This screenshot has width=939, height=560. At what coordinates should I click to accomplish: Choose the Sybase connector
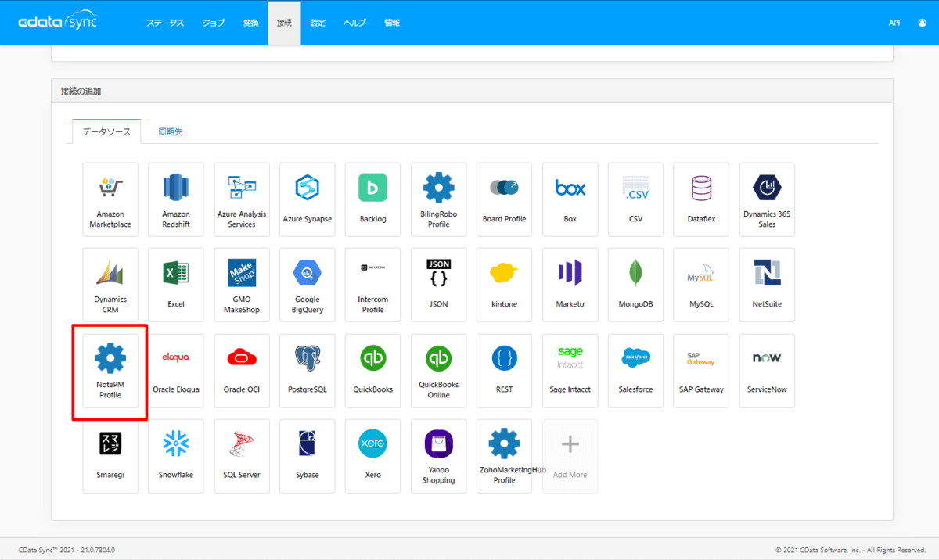(308, 456)
